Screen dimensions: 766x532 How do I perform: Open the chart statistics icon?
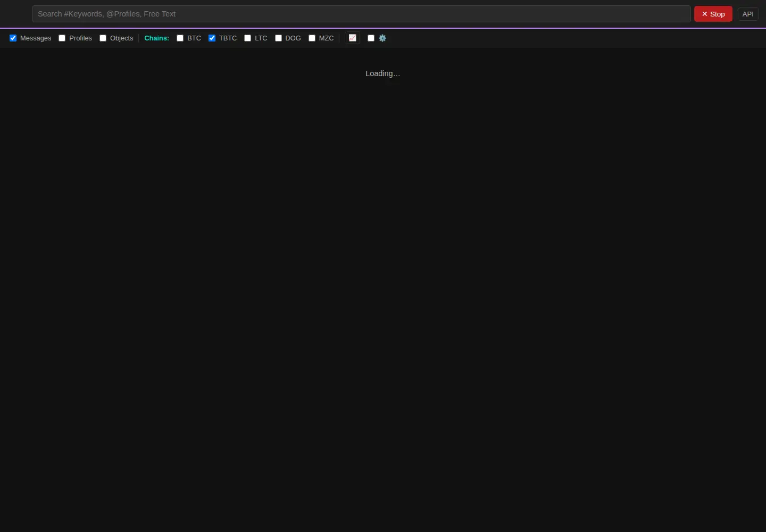pos(352,38)
